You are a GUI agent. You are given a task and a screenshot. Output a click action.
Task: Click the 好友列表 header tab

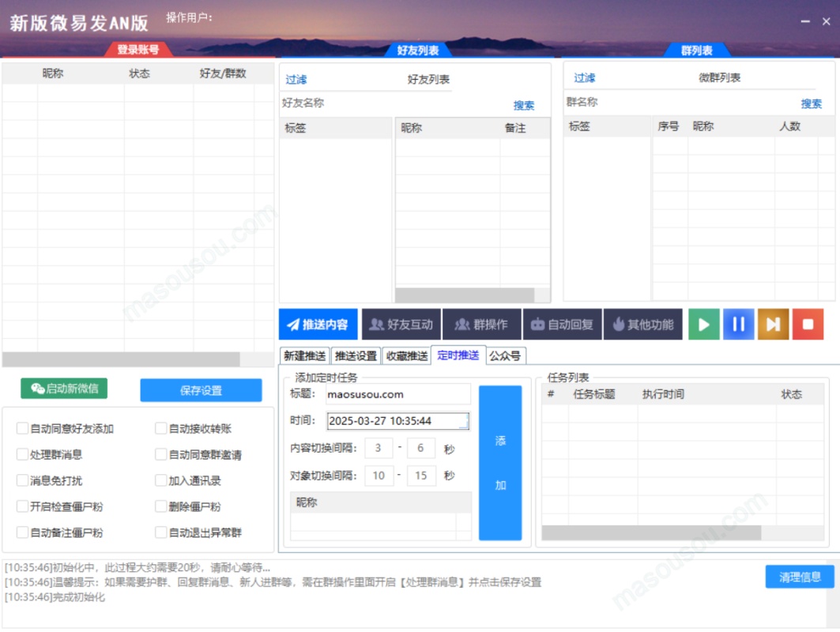(x=418, y=51)
